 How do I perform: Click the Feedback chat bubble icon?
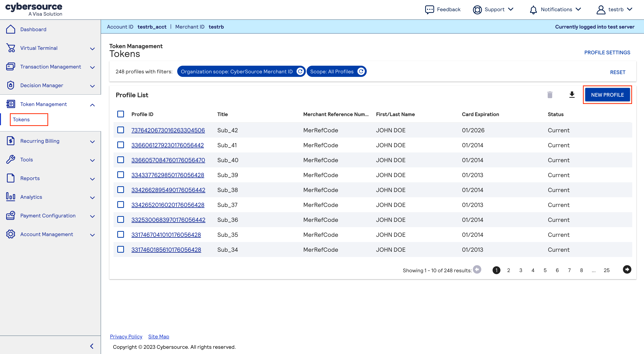(x=429, y=10)
